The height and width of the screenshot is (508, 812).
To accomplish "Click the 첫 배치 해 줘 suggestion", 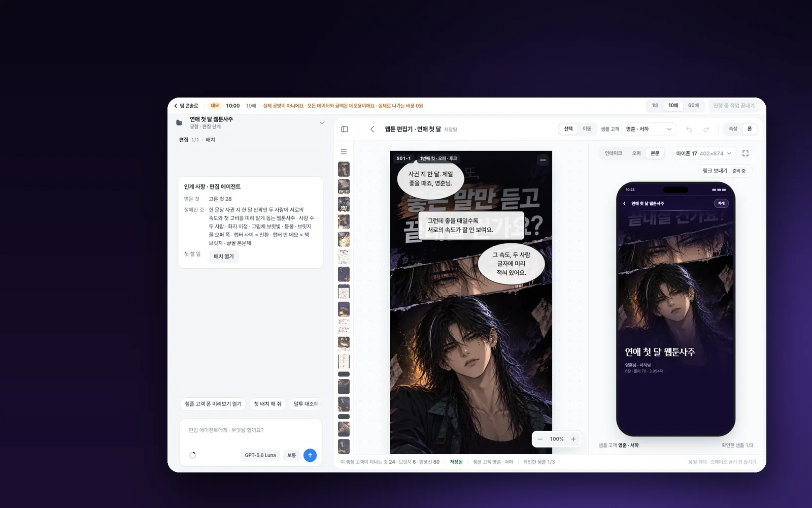I will 267,404.
